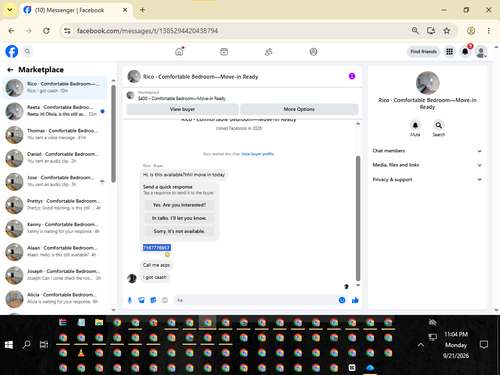Open the Friends/Groups icon in top navigation
This screenshot has width=500, height=375.
pyautogui.click(x=269, y=52)
